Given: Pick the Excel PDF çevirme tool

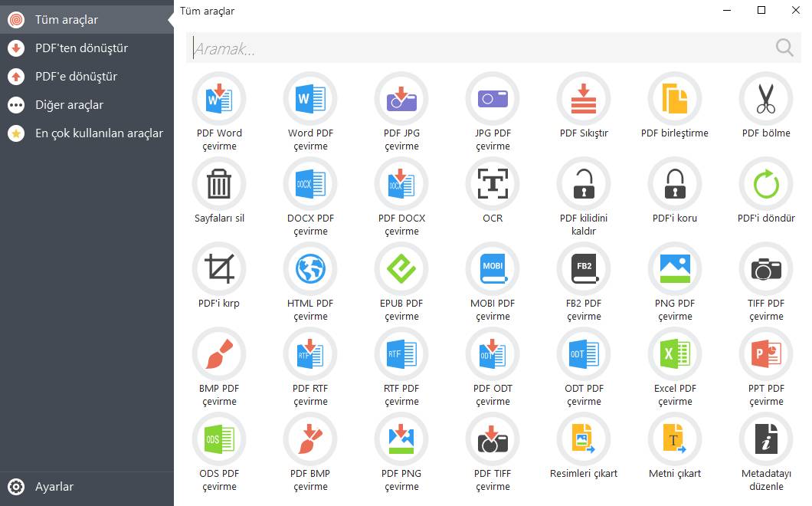Looking at the screenshot, I should [675, 354].
